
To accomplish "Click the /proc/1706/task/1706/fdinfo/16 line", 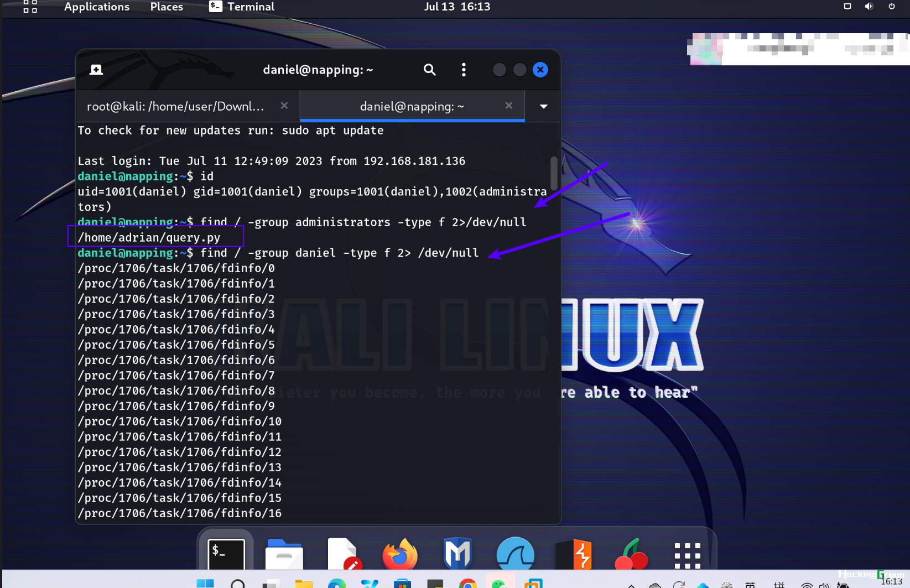I will pyautogui.click(x=180, y=513).
